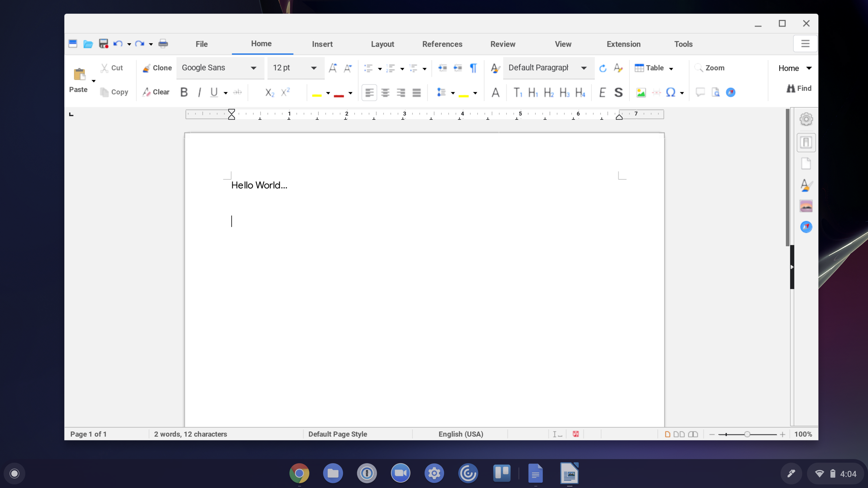Toggle bold formatting
The image size is (868, 488).
coord(184,92)
